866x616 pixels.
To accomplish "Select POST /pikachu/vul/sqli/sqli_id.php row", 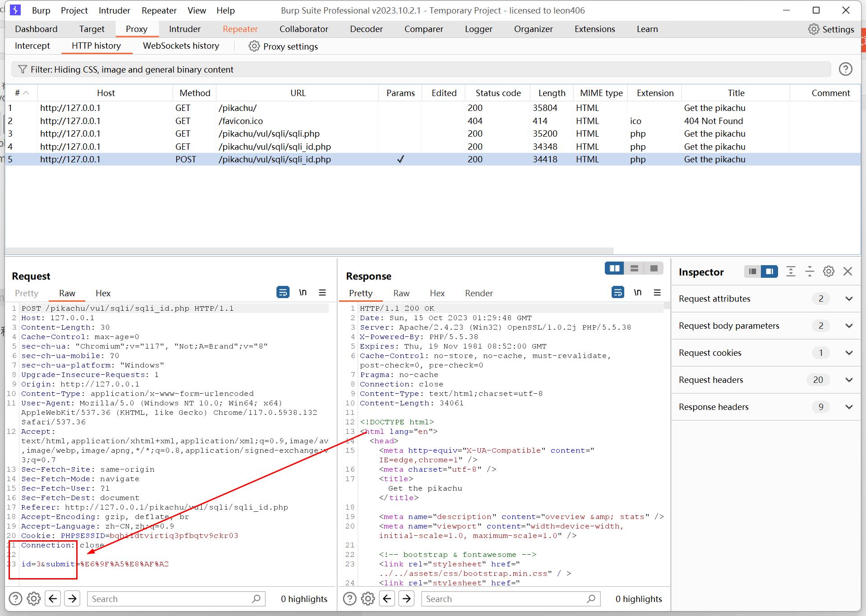I will [433, 159].
